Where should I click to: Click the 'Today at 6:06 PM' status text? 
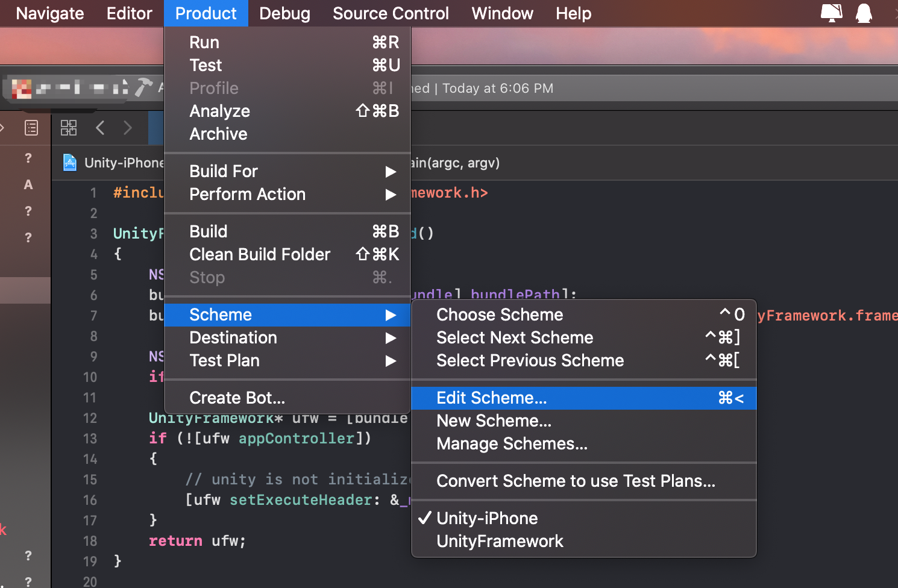(498, 89)
